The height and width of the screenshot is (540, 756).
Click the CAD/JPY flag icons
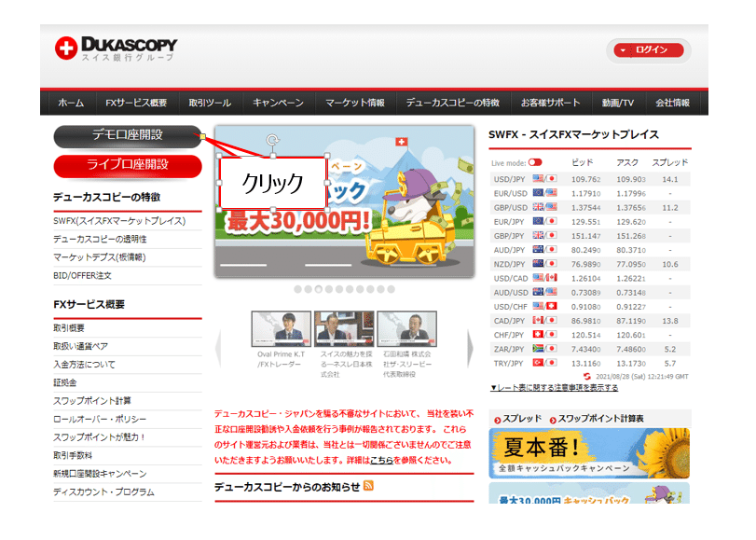pos(544,321)
